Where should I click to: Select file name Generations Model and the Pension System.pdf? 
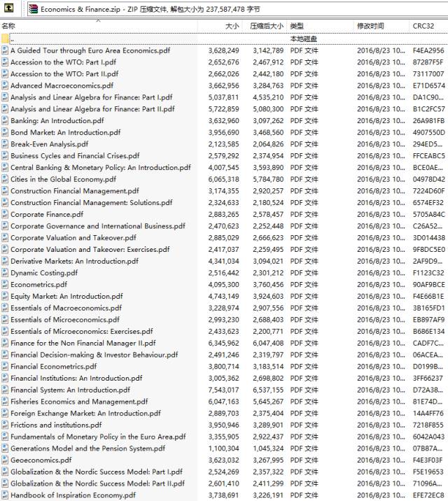88,449
